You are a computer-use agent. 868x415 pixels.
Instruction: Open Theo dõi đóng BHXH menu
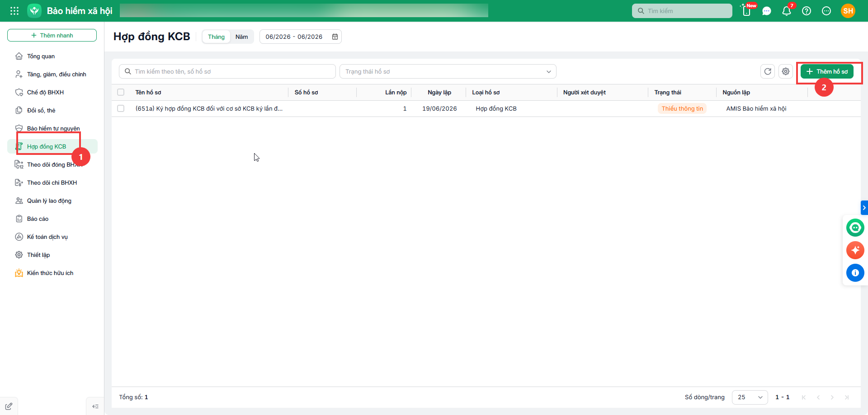tap(52, 164)
